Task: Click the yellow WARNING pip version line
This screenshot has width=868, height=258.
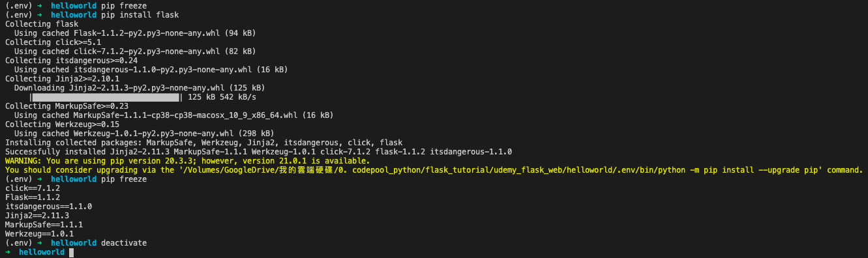Action: (x=187, y=161)
